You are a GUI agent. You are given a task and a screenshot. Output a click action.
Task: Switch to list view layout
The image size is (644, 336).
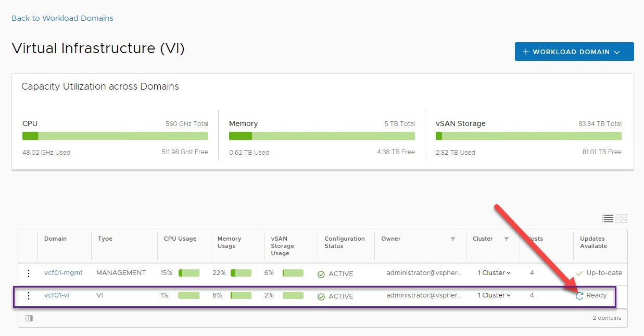pos(607,218)
